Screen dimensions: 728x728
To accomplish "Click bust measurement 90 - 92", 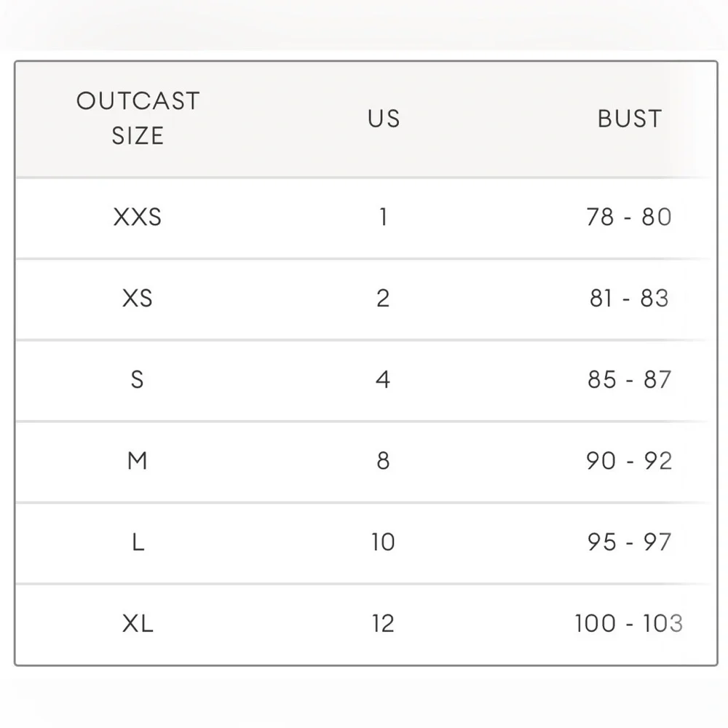I will (x=629, y=461).
